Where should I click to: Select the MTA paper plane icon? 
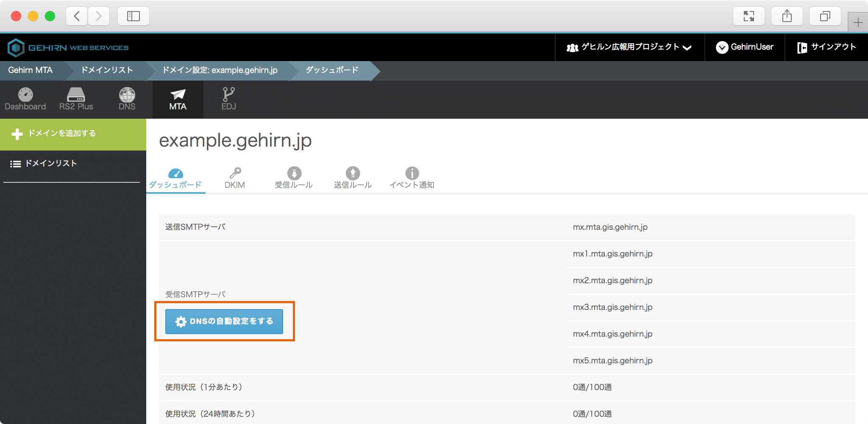pyautogui.click(x=178, y=99)
